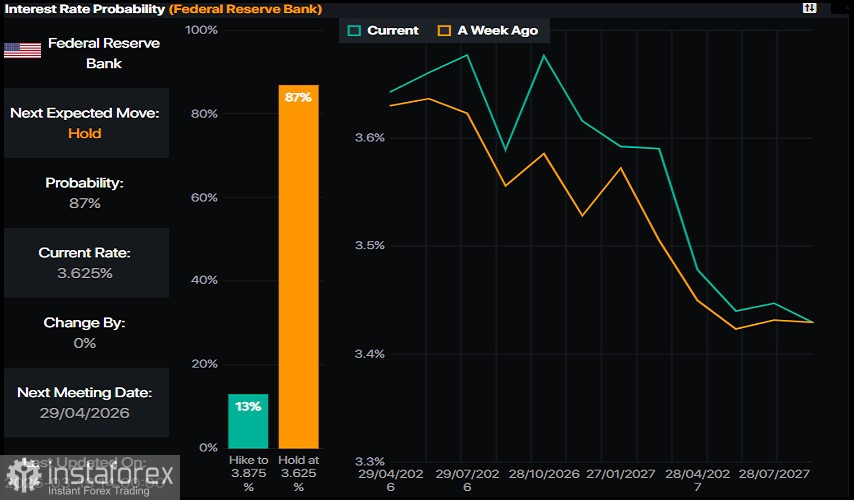Click the Hold at 3.625 % bar label

point(298,473)
